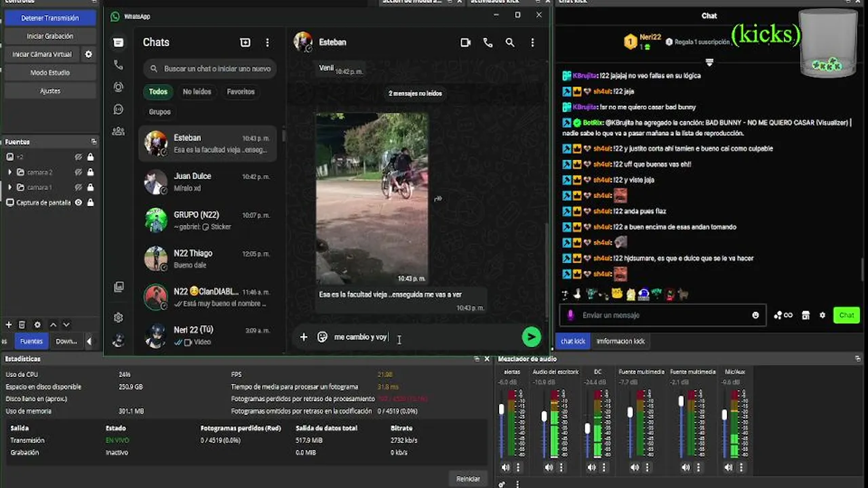Forward the bike video message
This screenshot has width=868, height=488.
[438, 199]
